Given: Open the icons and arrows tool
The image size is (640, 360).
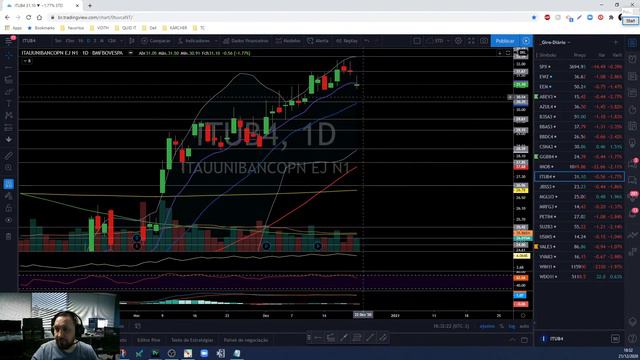Looking at the screenshot, I should (9, 140).
